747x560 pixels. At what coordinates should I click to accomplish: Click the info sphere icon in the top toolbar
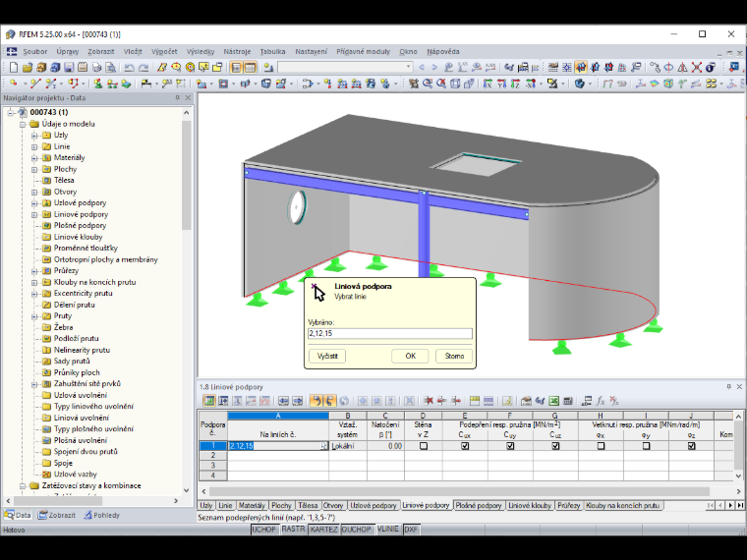click(711, 67)
